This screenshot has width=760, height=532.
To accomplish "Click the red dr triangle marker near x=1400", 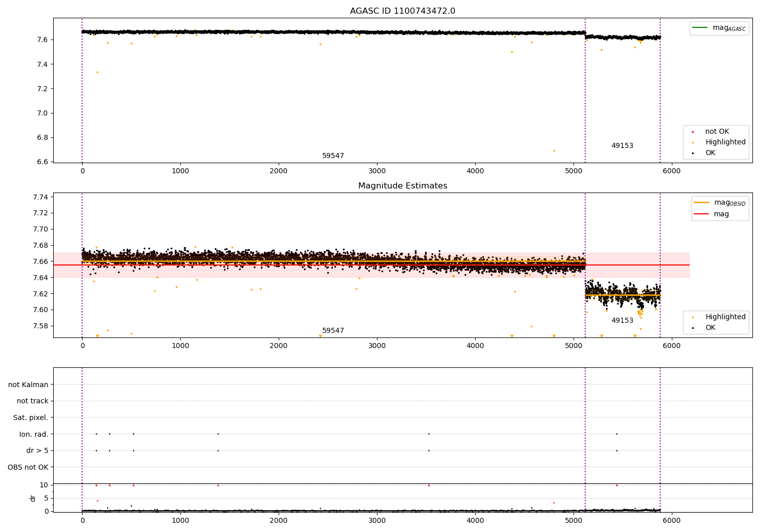I will point(218,485).
